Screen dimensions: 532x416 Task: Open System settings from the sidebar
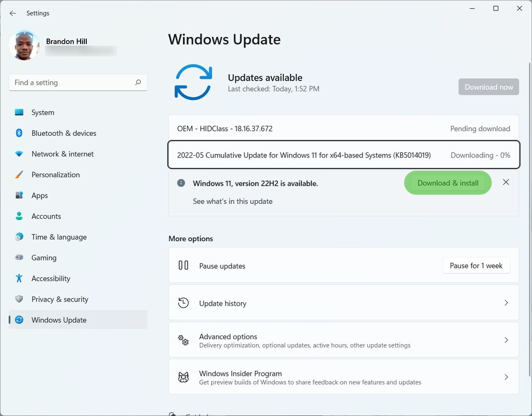(x=42, y=112)
